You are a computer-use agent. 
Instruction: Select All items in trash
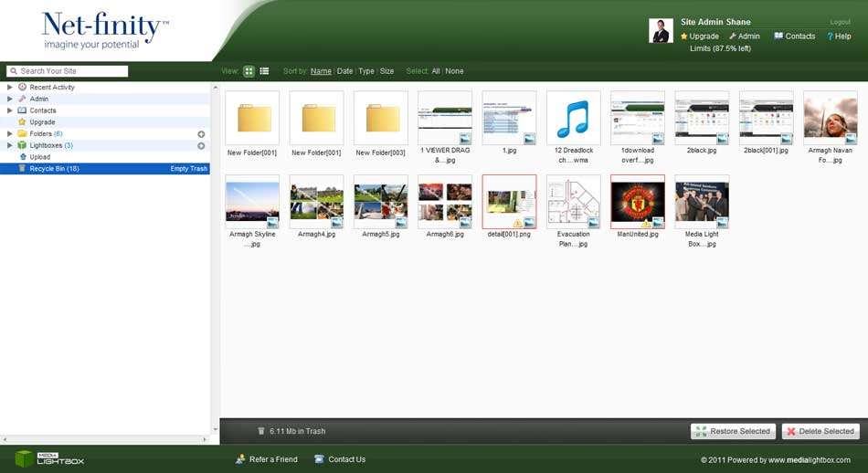click(x=436, y=71)
